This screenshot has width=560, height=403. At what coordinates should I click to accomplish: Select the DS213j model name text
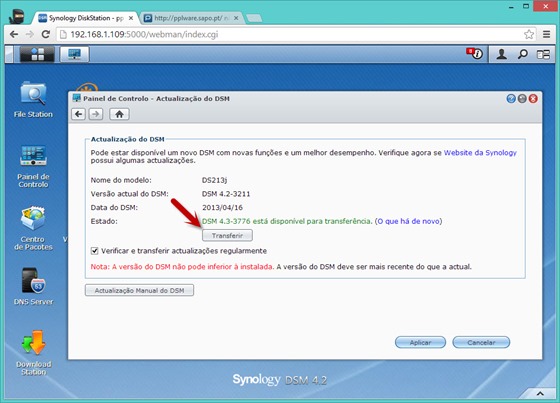[214, 180]
